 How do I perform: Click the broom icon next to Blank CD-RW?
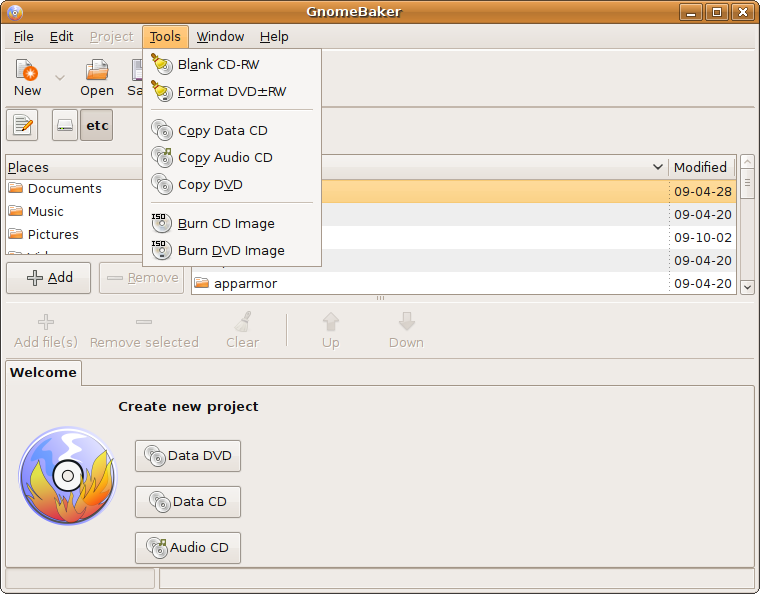tap(161, 64)
